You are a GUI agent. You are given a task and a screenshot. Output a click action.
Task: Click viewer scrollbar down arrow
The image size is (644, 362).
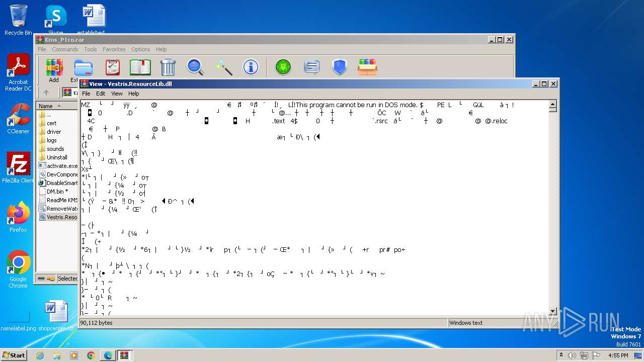coord(553,312)
